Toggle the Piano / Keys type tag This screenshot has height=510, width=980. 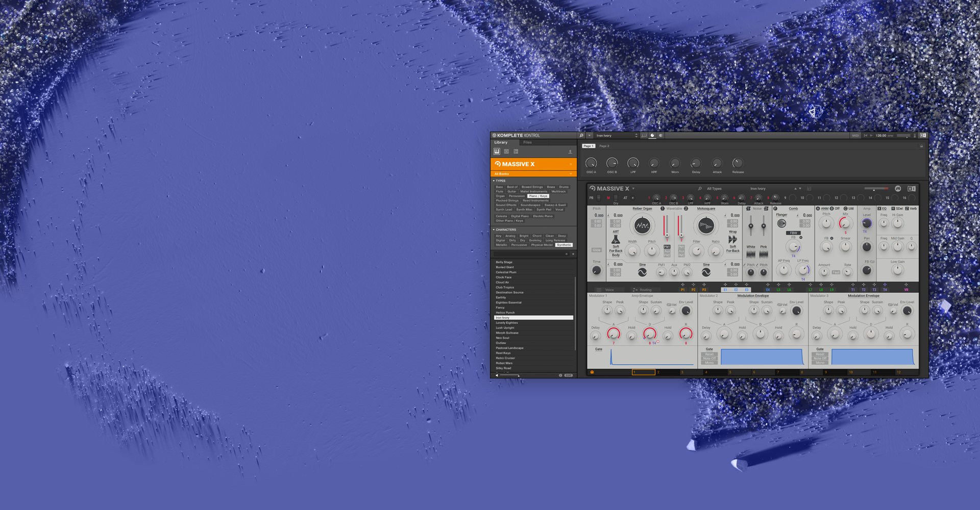(538, 196)
